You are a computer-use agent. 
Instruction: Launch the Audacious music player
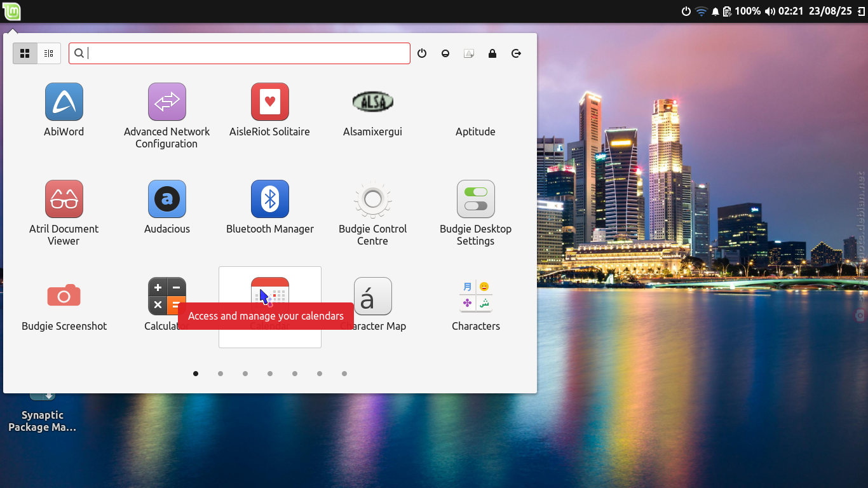point(166,208)
